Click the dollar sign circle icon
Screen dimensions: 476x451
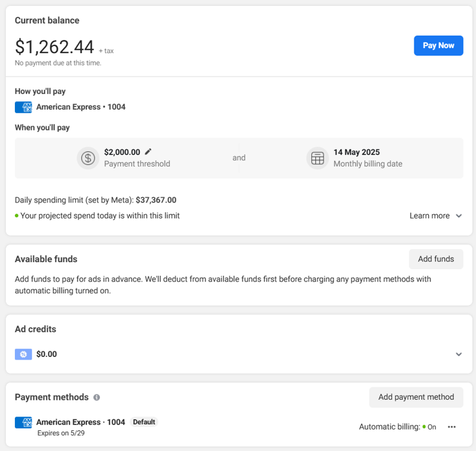point(88,158)
